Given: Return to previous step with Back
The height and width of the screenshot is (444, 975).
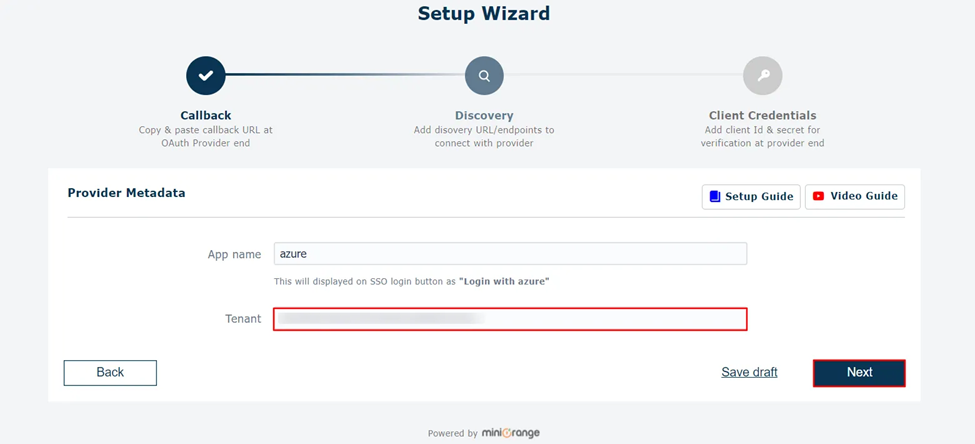Looking at the screenshot, I should click(110, 372).
